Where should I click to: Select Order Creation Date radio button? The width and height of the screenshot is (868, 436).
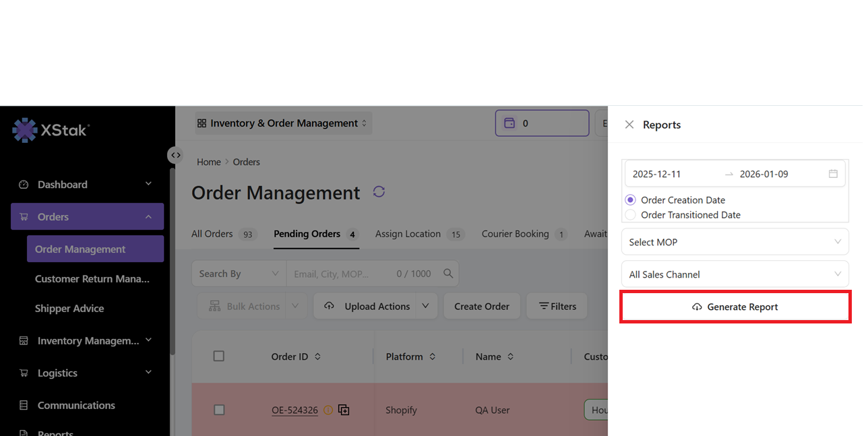pos(631,200)
